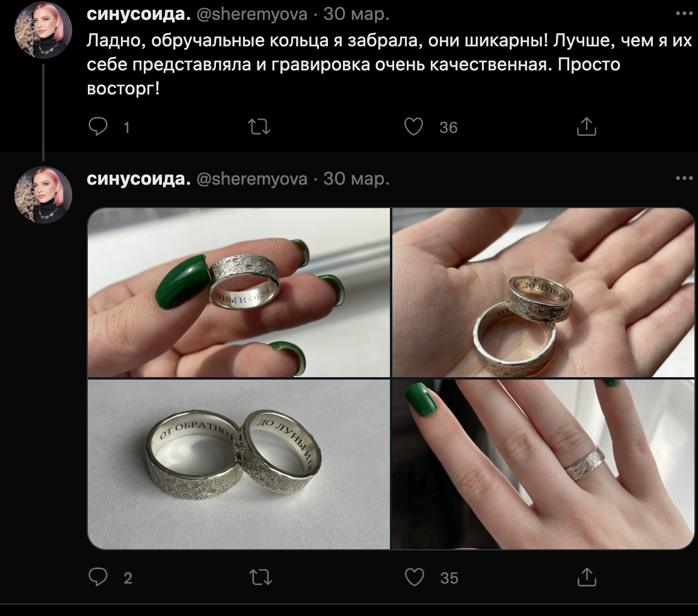The image size is (698, 616).
Task: Share the tweet with ring photos
Action: pyautogui.click(x=586, y=577)
